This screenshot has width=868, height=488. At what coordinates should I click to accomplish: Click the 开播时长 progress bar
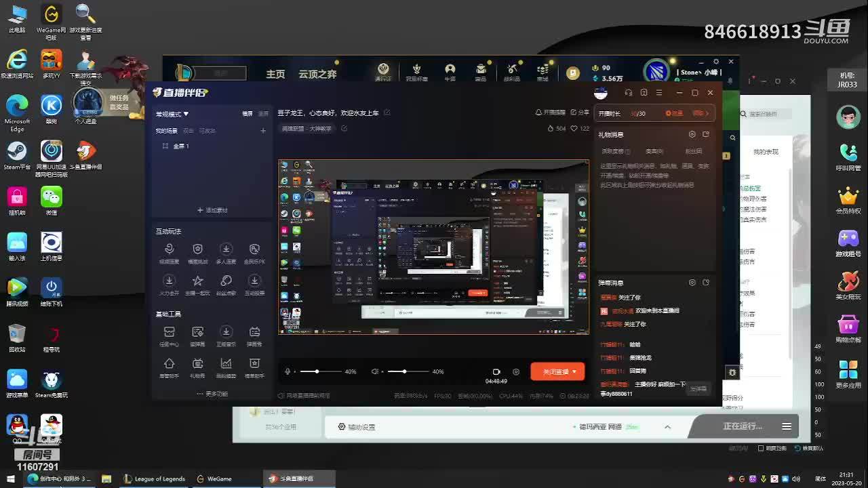654,113
